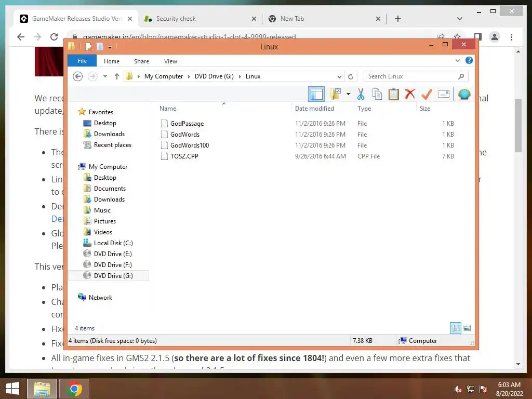This screenshot has width=532, height=399.
Task: Click the muted volume tray icon
Action: click(458, 389)
